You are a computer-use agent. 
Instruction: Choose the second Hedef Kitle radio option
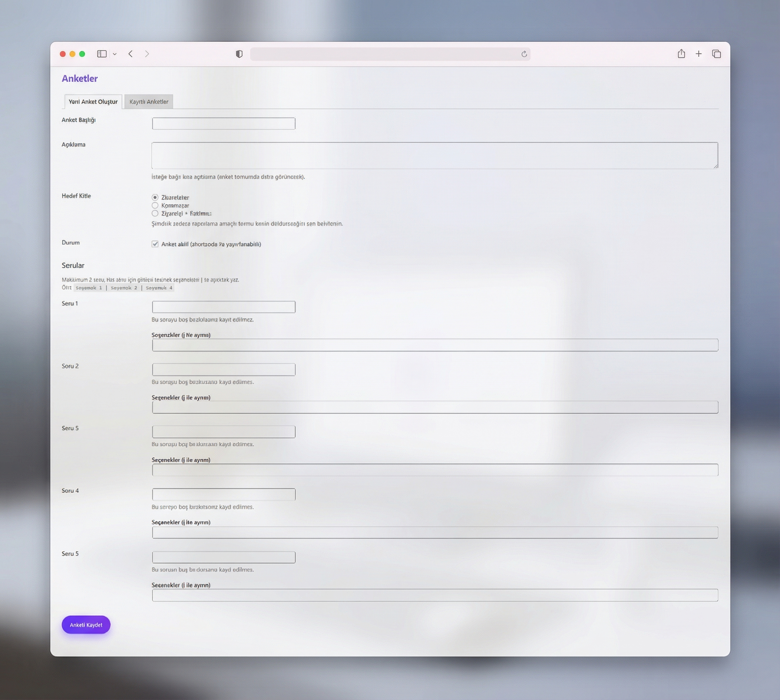click(x=155, y=205)
